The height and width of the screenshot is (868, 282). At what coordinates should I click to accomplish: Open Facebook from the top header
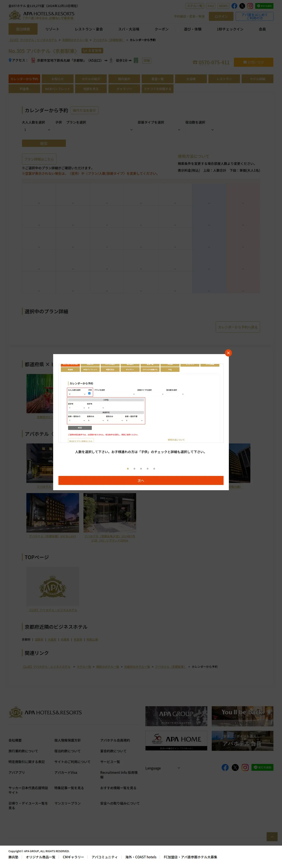click(x=234, y=6)
